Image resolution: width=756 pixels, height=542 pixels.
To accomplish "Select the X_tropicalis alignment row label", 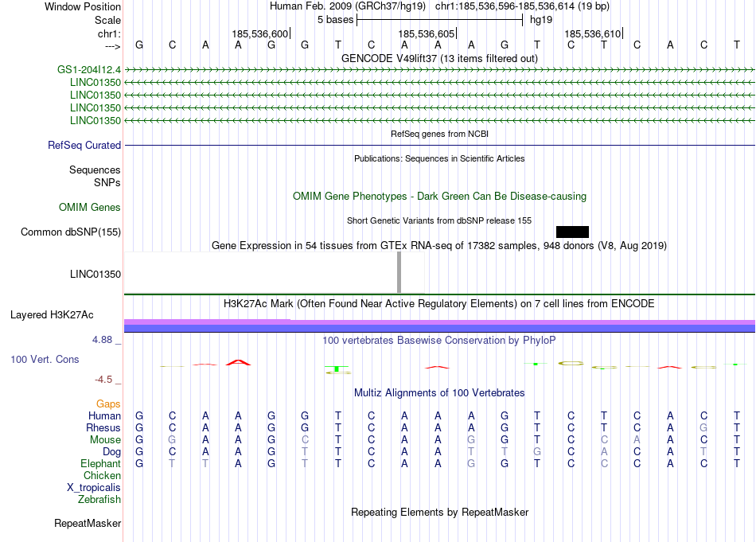I will point(94,488).
